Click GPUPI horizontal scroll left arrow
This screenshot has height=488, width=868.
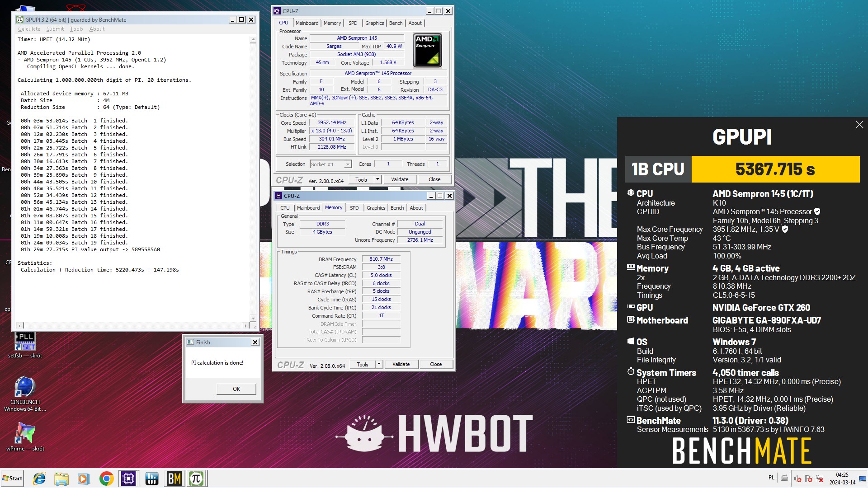[20, 325]
